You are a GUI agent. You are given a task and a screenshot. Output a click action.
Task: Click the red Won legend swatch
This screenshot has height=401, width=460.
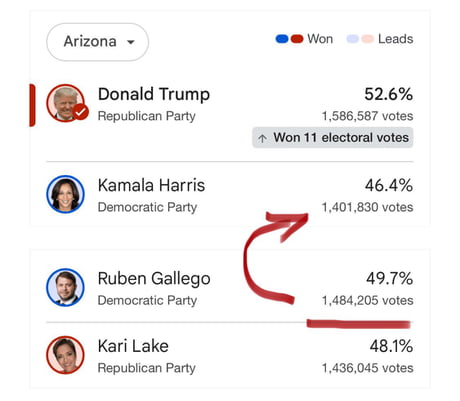click(297, 39)
